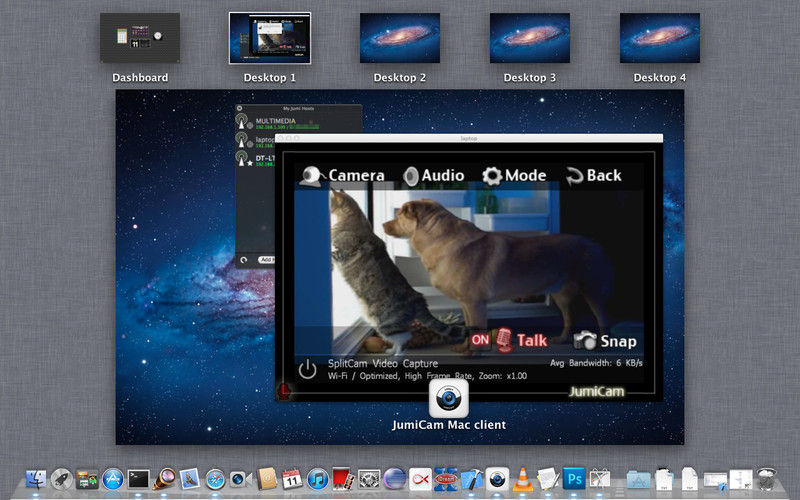Click "Avg Bandwidth: 6 KB/s" status
The image size is (800, 500).
(x=596, y=363)
